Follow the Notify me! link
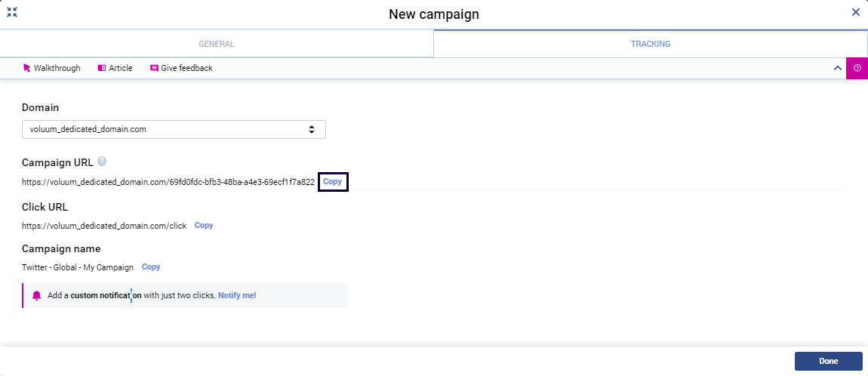This screenshot has width=868, height=376. pyautogui.click(x=237, y=296)
